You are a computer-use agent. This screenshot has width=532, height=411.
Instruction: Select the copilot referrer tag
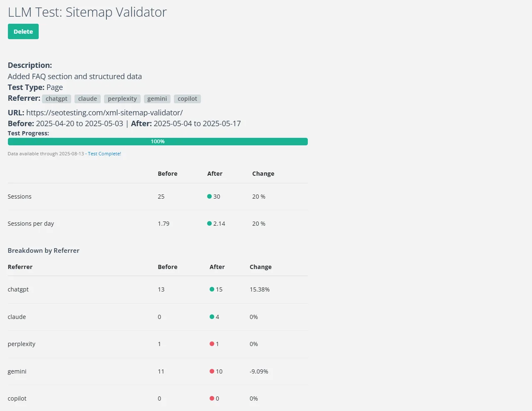[187, 99]
